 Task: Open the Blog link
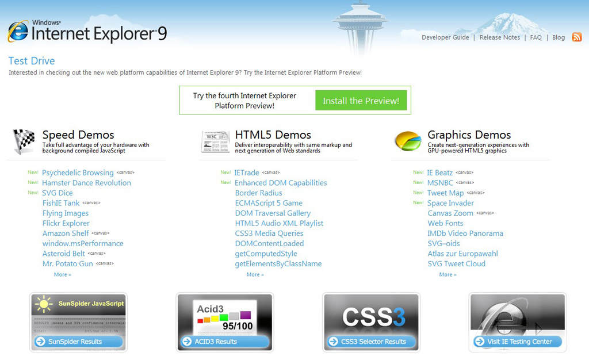[558, 37]
